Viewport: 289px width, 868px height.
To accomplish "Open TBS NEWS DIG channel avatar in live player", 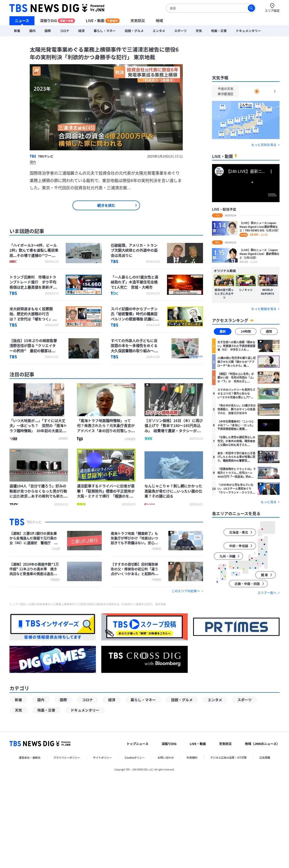I will click(x=219, y=171).
